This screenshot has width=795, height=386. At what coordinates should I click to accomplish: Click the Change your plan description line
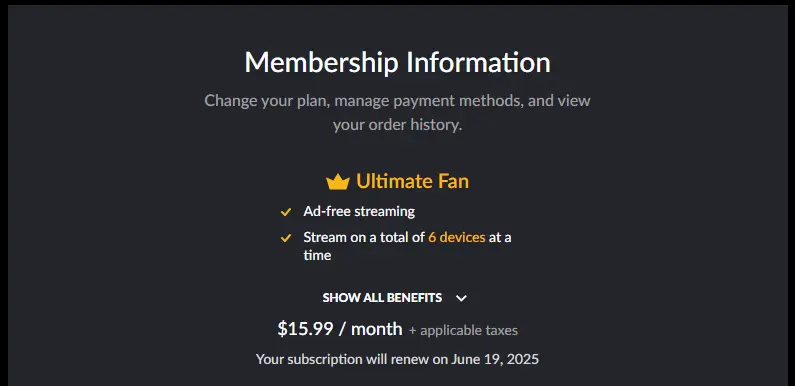point(398,100)
